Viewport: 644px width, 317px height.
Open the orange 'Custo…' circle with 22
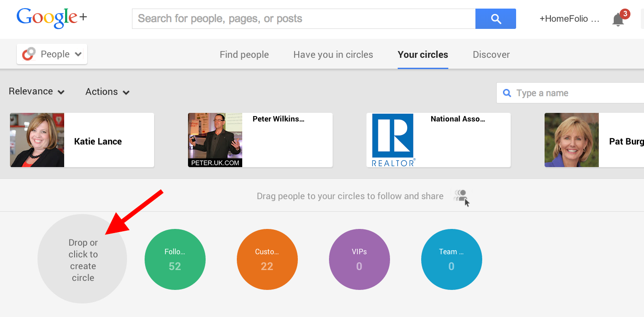point(267,260)
